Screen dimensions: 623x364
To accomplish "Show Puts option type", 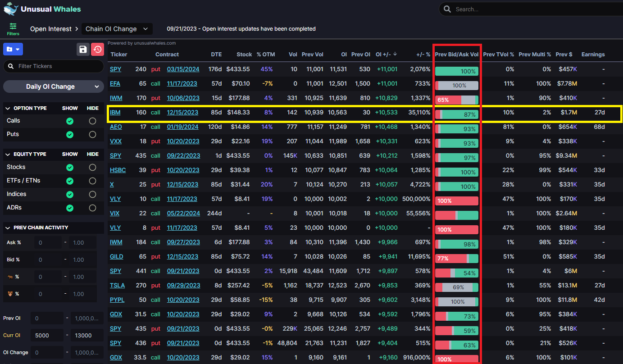I will click(70, 134).
